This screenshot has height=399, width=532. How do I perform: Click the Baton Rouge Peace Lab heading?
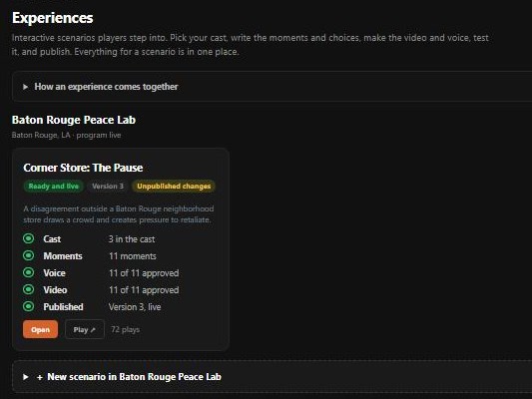[x=74, y=120]
